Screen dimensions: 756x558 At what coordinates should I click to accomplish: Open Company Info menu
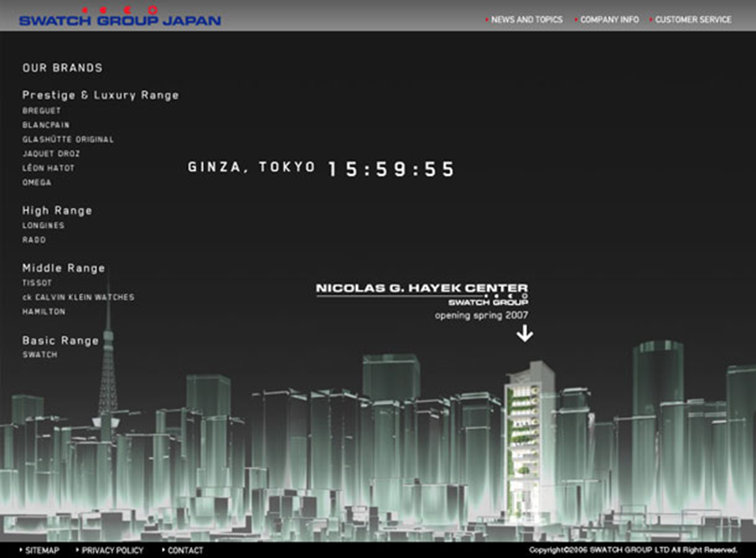coord(610,20)
